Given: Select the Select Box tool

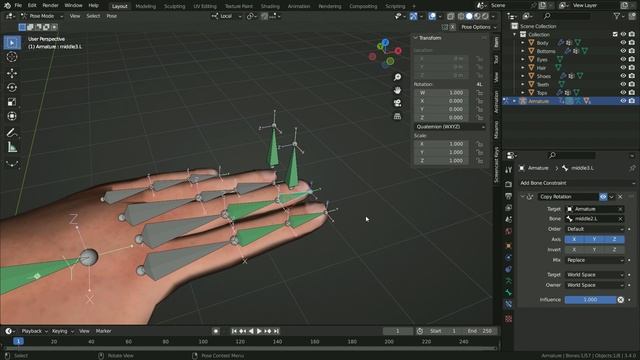Looking at the screenshot, I should coord(12,43).
